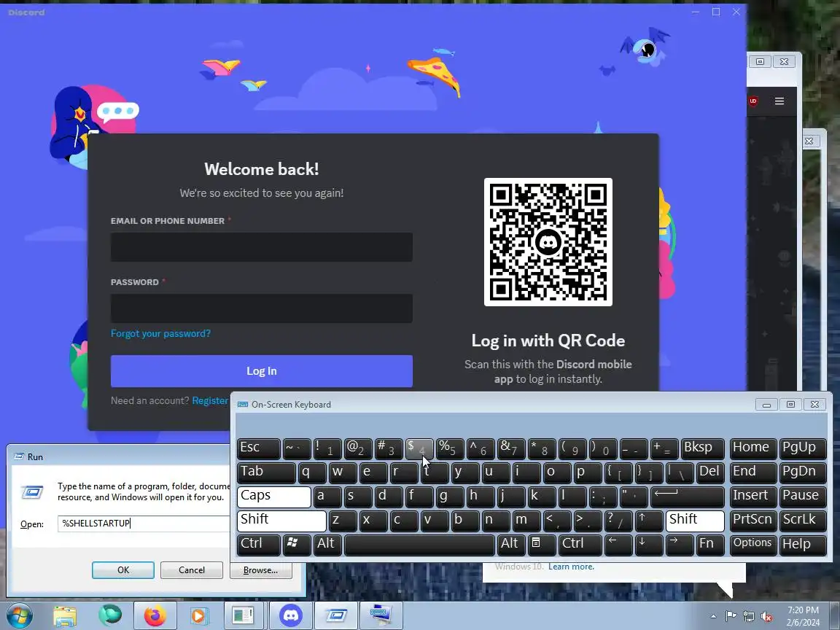The width and height of the screenshot is (840, 630).
Task: Cancel the Run dialog
Action: 191,570
